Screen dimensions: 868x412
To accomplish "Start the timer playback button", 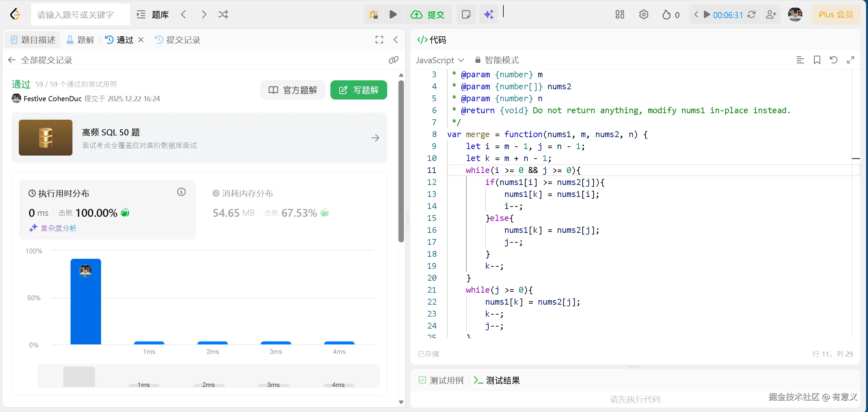I will pyautogui.click(x=707, y=15).
